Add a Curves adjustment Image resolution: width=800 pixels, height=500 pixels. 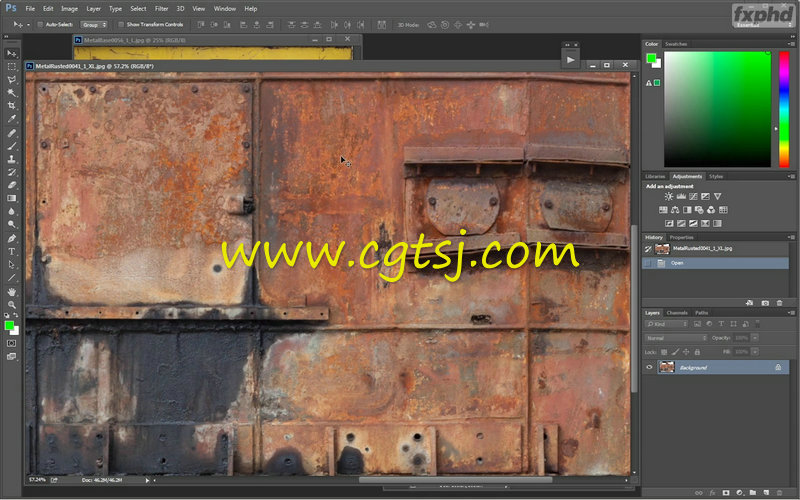click(693, 196)
